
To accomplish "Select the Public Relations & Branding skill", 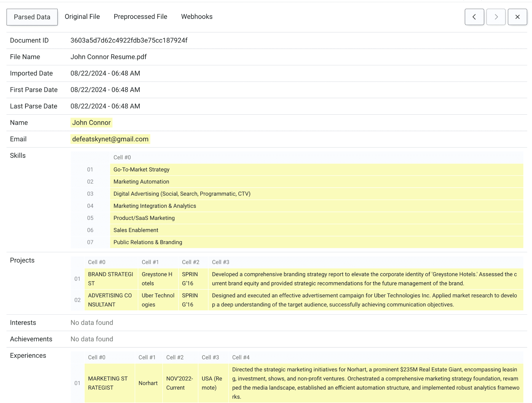I will pyautogui.click(x=148, y=242).
